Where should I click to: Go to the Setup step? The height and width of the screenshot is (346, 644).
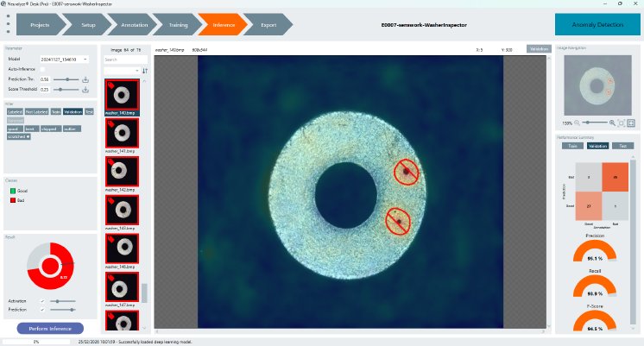[88, 25]
